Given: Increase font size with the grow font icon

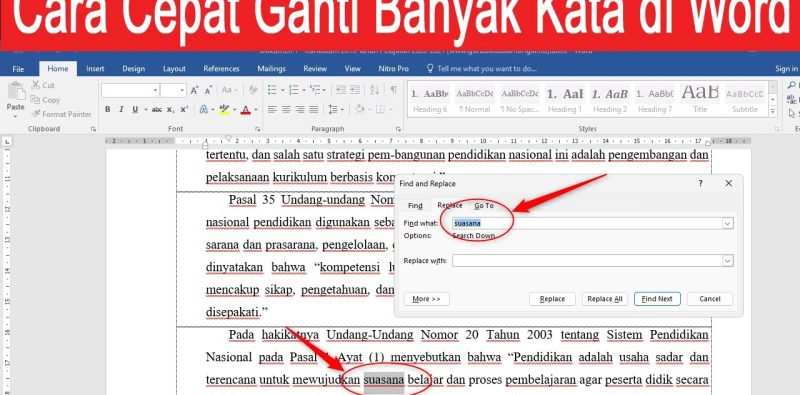Looking at the screenshot, I should [x=194, y=90].
